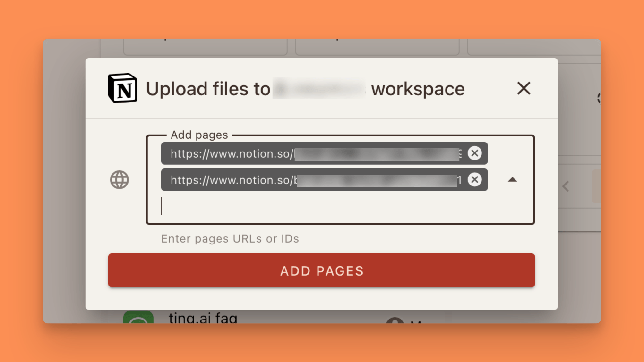Remove the first notion.so URL via its X icon
644x362 pixels.
475,153
